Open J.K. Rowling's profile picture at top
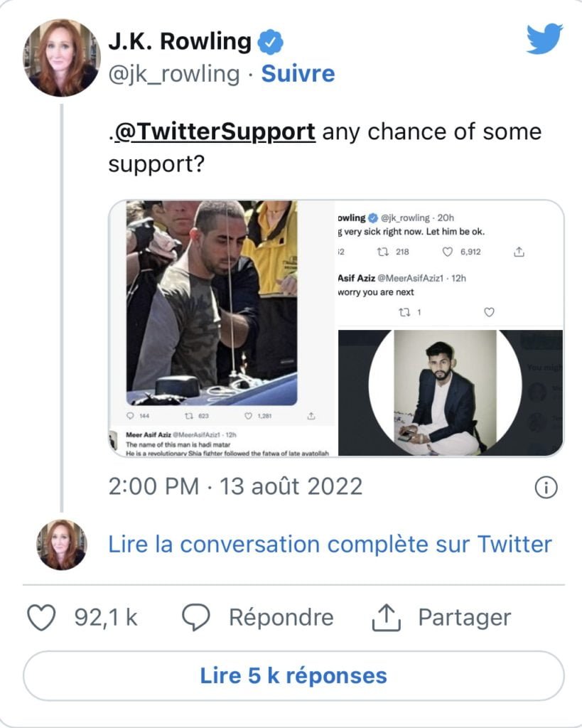The image size is (582, 728). pyautogui.click(x=62, y=58)
